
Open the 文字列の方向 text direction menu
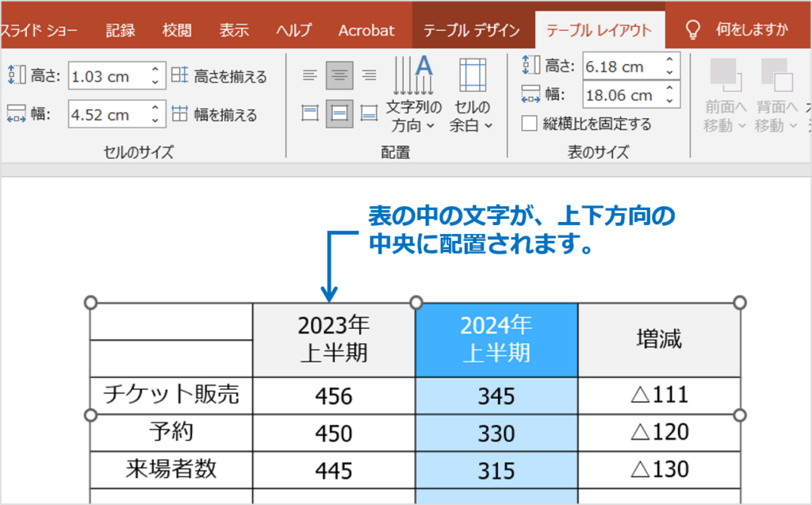[x=413, y=94]
